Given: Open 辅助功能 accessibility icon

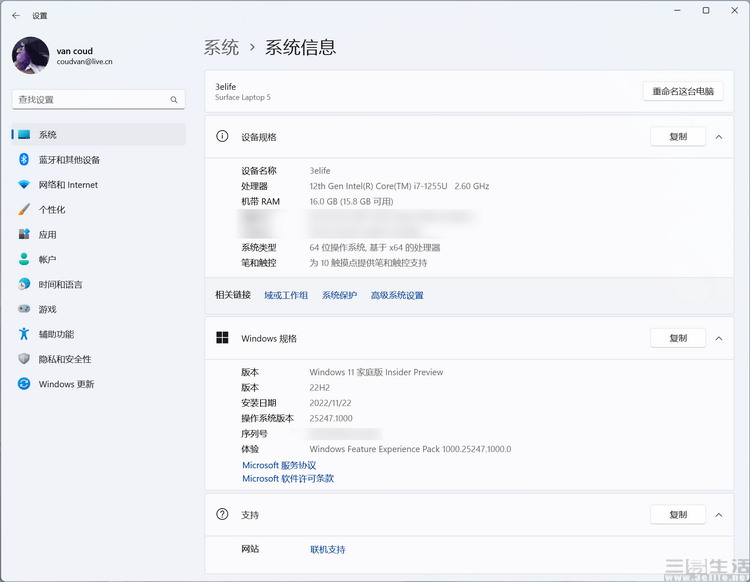Looking at the screenshot, I should tap(24, 334).
